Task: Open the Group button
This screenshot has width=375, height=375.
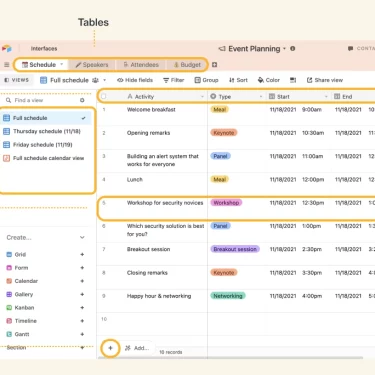Action: click(x=206, y=80)
